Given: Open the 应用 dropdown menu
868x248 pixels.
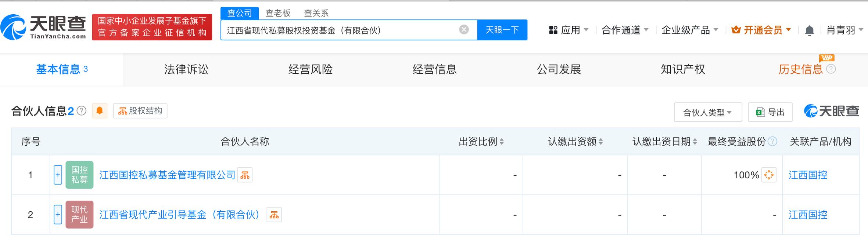Looking at the screenshot, I should 568,30.
